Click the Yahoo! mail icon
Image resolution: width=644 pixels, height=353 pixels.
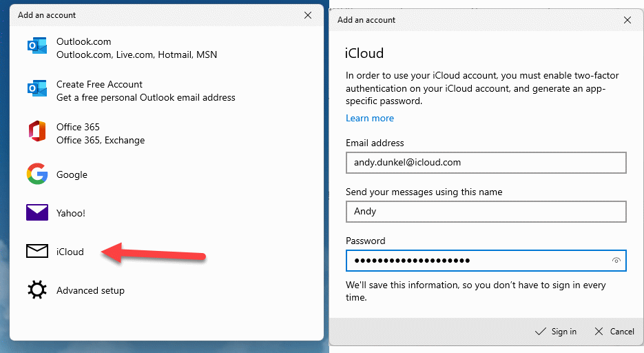37,213
